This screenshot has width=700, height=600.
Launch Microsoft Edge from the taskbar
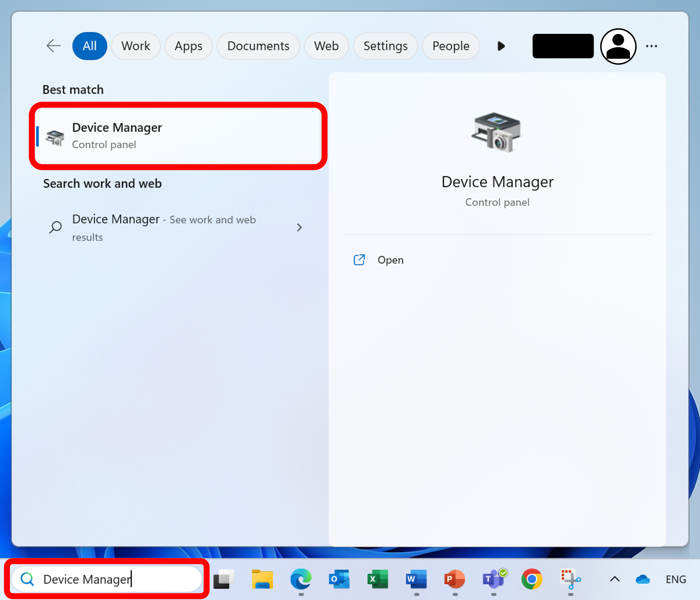pyautogui.click(x=301, y=579)
